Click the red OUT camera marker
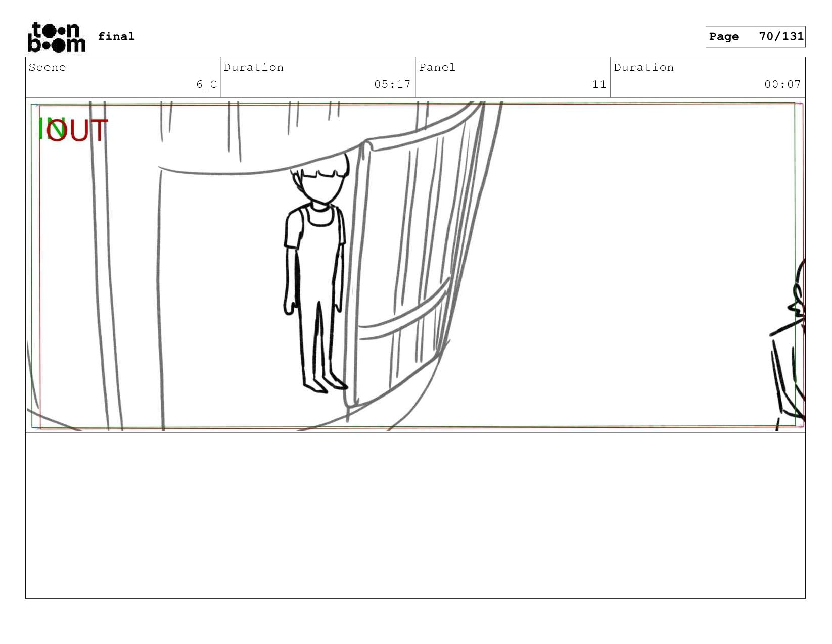832x644 pixels. pyautogui.click(x=77, y=130)
